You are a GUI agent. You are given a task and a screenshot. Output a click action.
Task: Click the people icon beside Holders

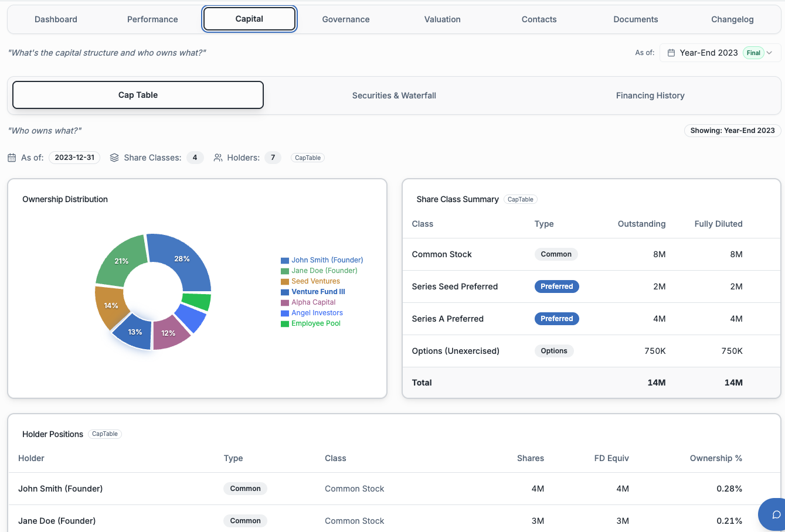[218, 158]
